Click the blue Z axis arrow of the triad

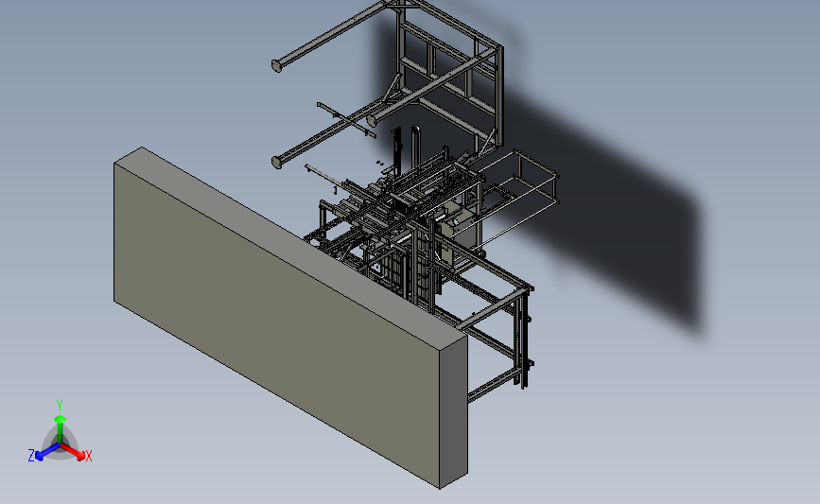[46, 452]
